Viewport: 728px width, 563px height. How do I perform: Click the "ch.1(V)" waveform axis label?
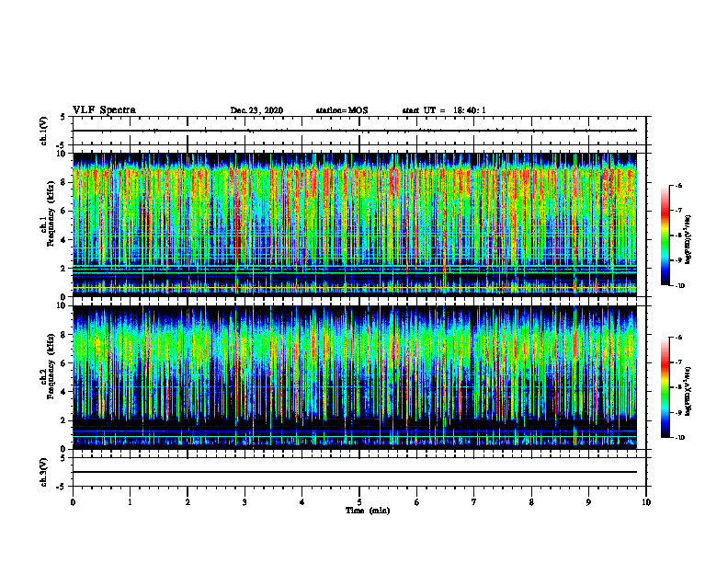pos(43,131)
